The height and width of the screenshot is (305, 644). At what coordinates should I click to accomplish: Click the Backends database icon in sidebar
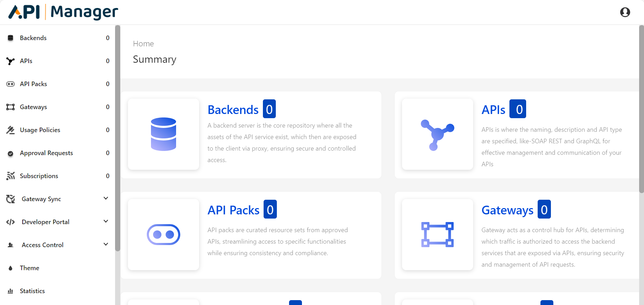[x=10, y=38]
